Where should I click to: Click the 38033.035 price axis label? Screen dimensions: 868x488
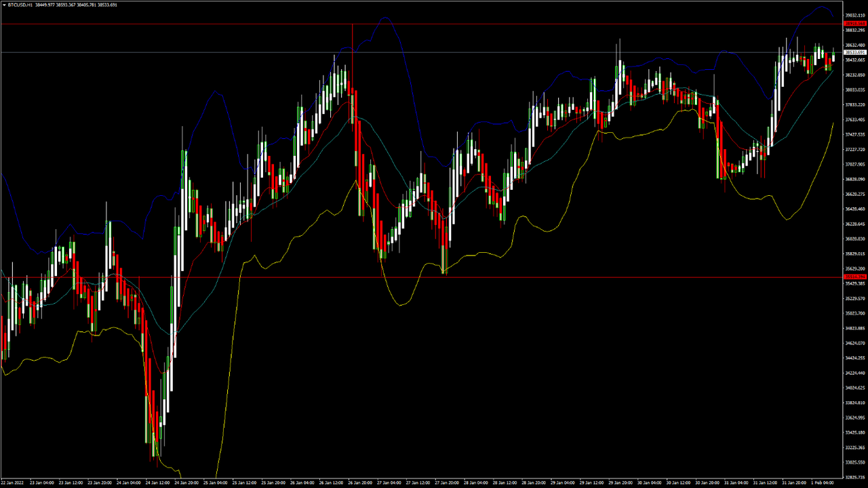(854, 89)
